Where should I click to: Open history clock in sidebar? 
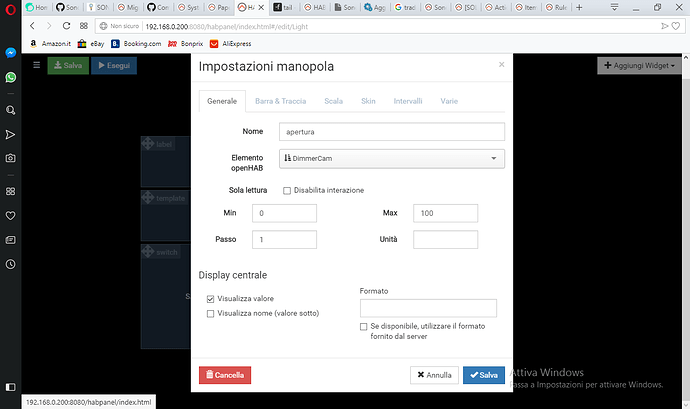click(x=11, y=264)
